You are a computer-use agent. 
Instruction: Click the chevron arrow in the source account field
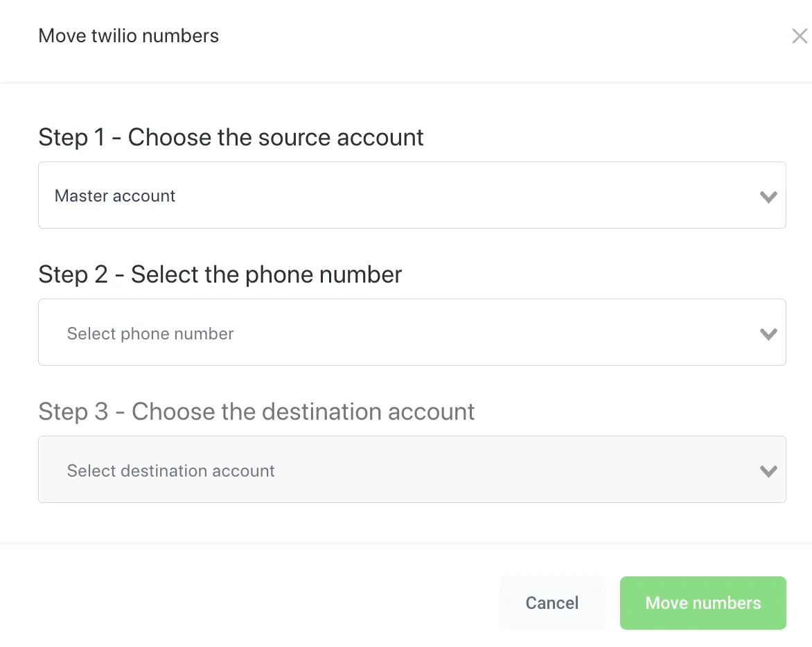pos(768,197)
